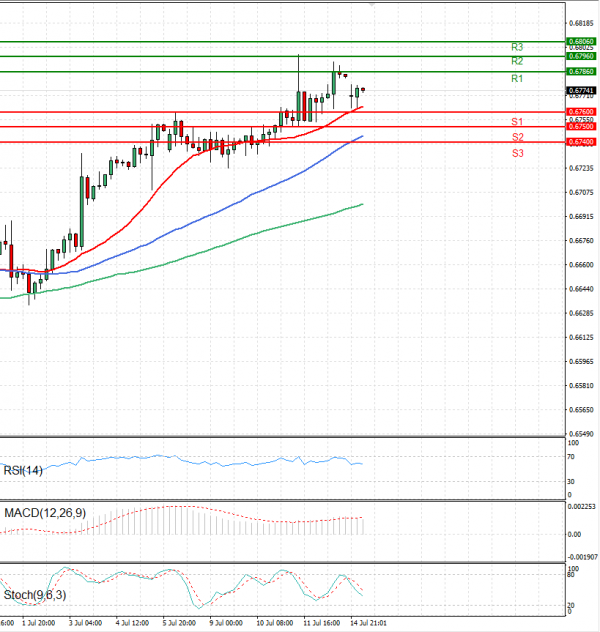Click the 1 Jul 20:00 time label

(x=39, y=623)
